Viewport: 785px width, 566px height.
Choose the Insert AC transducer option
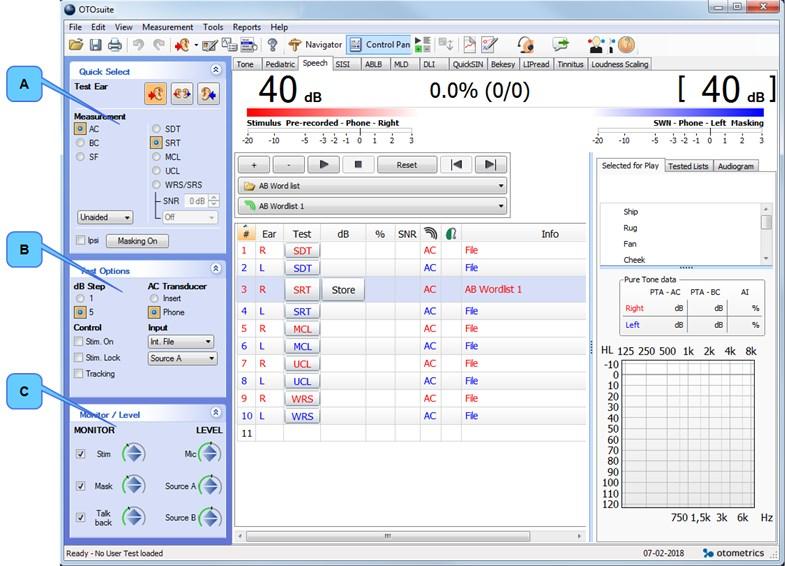point(154,298)
